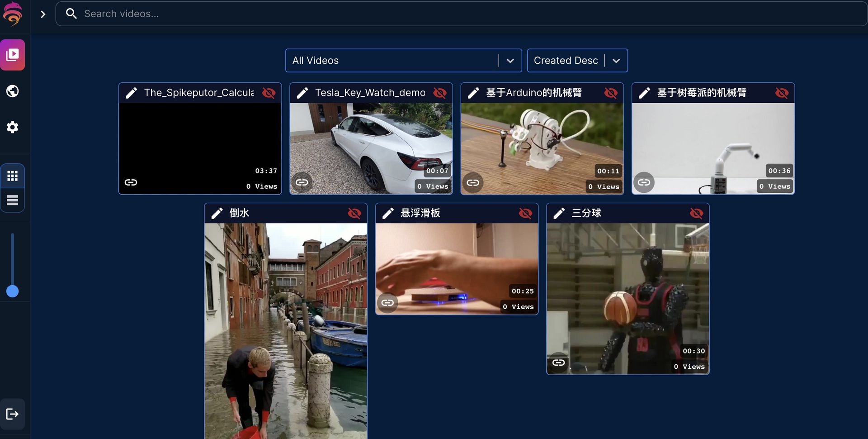Expand the sidebar with chevron arrow
The height and width of the screenshot is (439, 868).
point(43,14)
